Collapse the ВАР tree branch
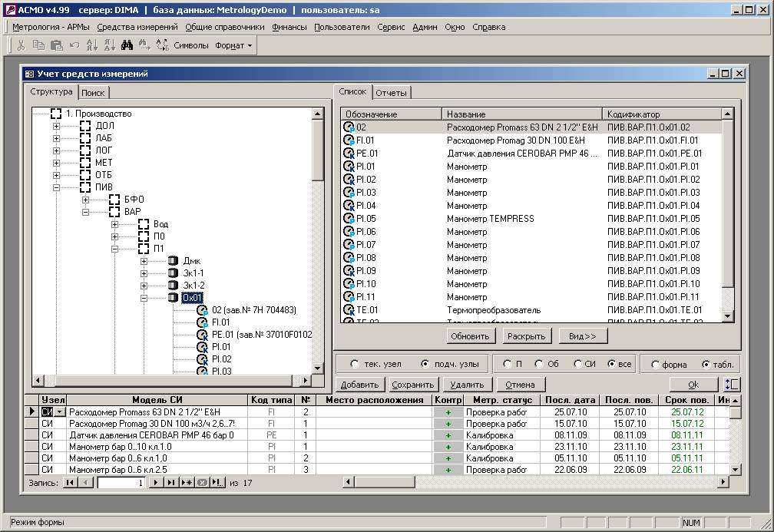Screen dimensions: 774x532 [86, 212]
